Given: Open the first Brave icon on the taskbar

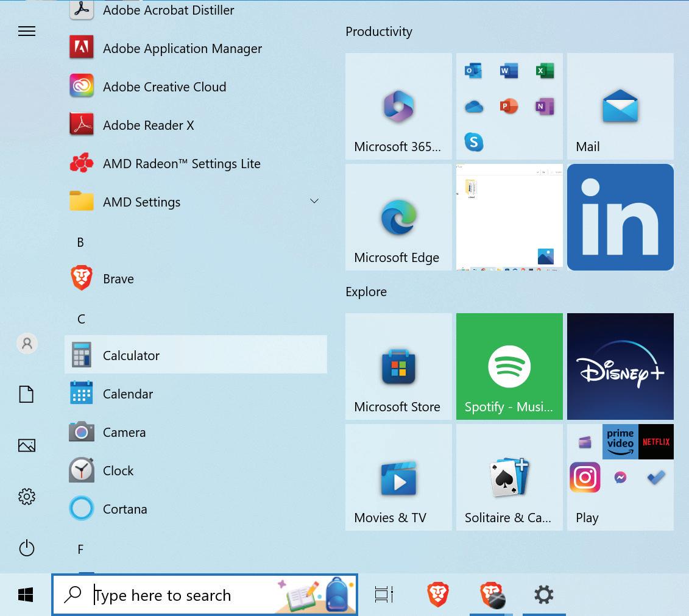Looking at the screenshot, I should point(437,595).
